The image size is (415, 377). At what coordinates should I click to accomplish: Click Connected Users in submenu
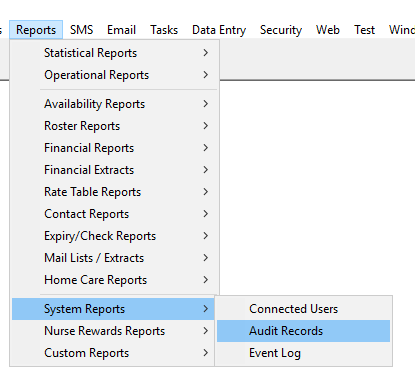pyautogui.click(x=303, y=309)
